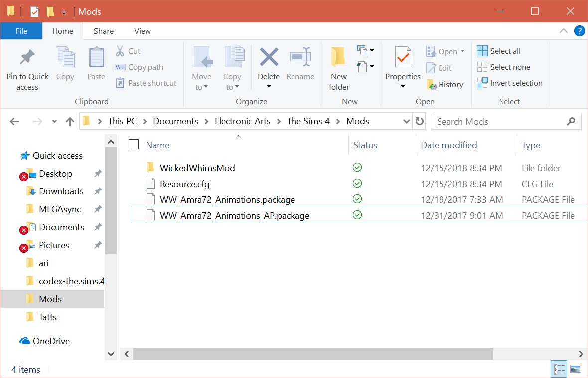Viewport: 588px width, 378px height.
Task: Click Paste shortcut in ribbon
Action: 146,83
